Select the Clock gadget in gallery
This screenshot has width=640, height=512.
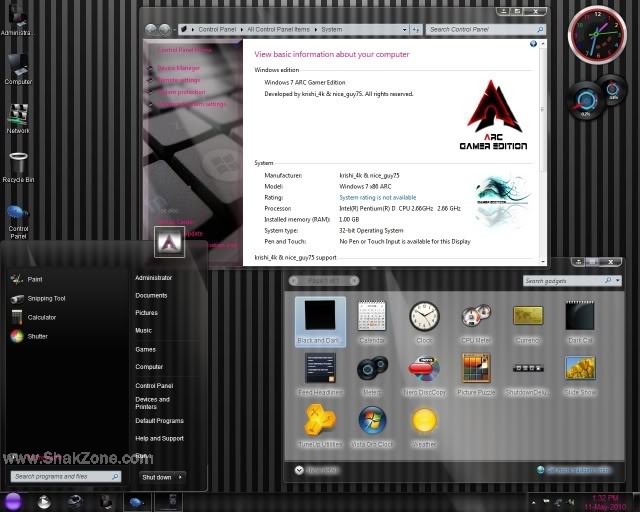click(424, 322)
